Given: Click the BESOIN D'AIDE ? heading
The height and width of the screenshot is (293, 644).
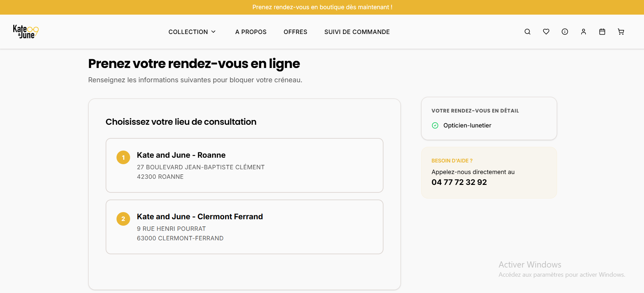Looking at the screenshot, I should click(x=452, y=161).
